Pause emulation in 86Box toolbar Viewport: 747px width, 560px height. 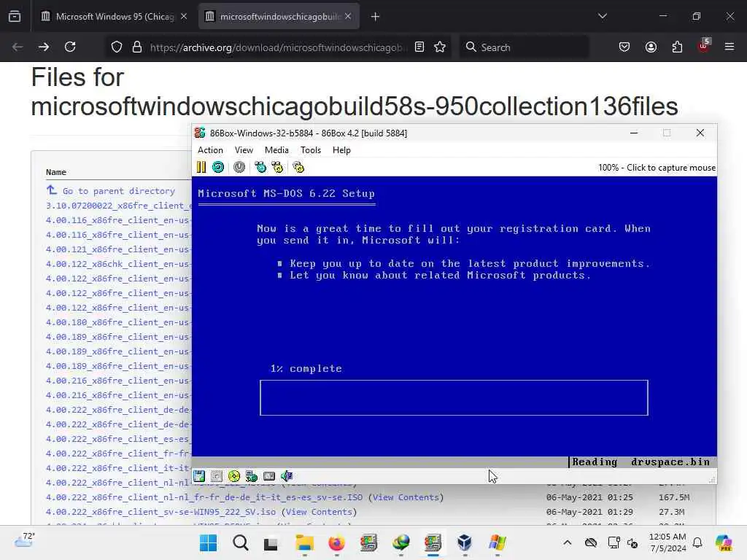(201, 167)
